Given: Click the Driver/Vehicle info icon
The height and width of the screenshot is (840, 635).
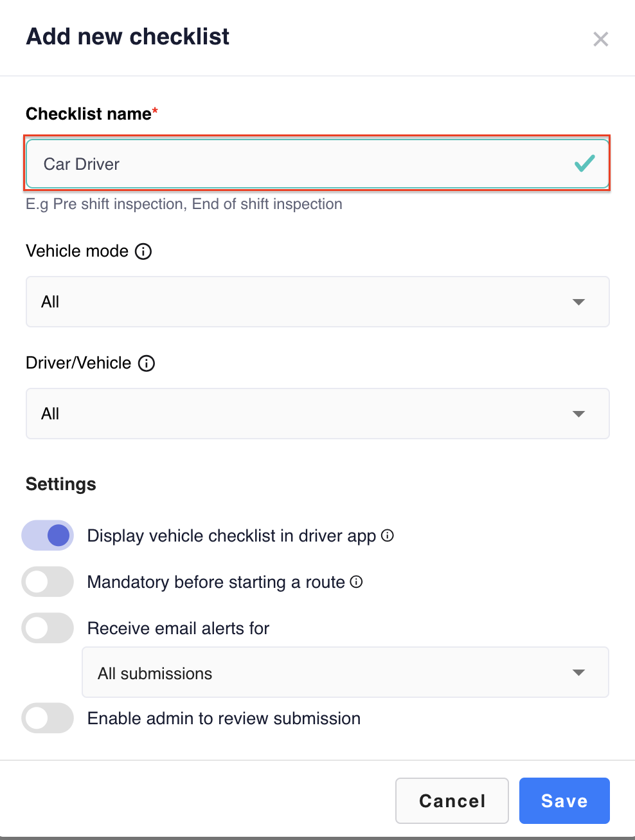Looking at the screenshot, I should coord(147,363).
